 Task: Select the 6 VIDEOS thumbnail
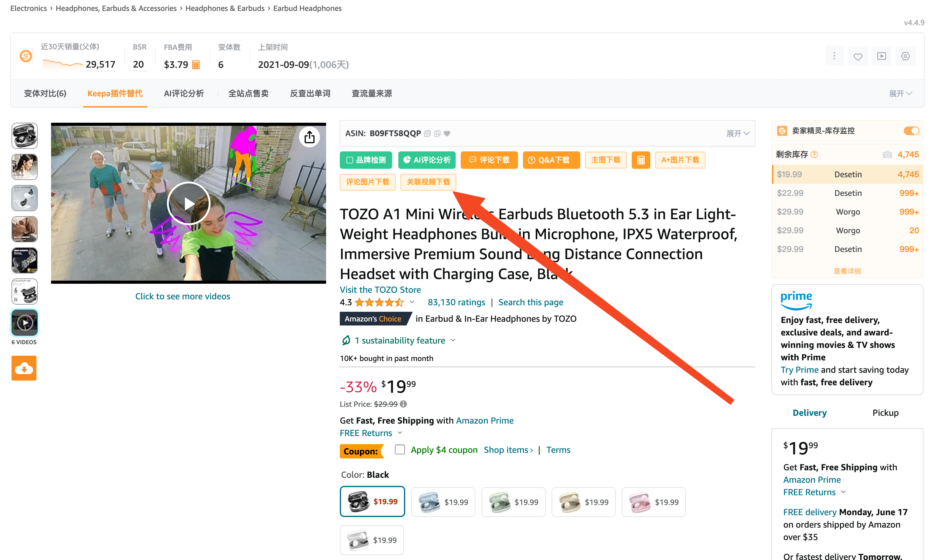[x=25, y=323]
